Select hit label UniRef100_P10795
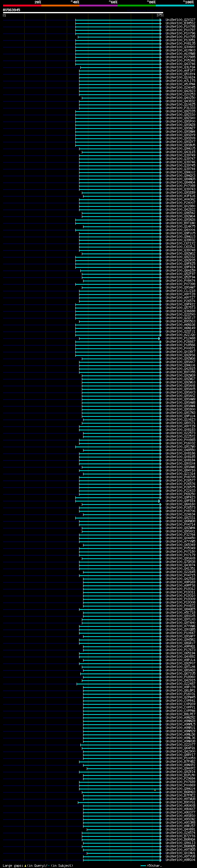The height and width of the screenshot is (868, 197). click(180, 37)
